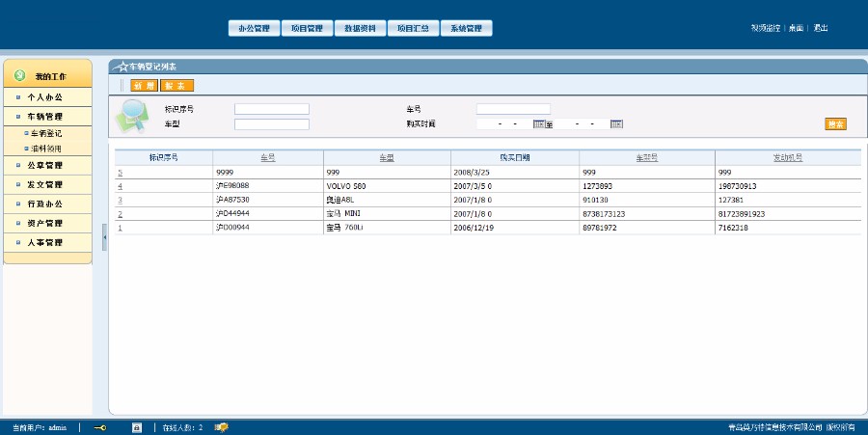Open the 项目管理 top menu
This screenshot has height=435, width=868.
[x=307, y=28]
